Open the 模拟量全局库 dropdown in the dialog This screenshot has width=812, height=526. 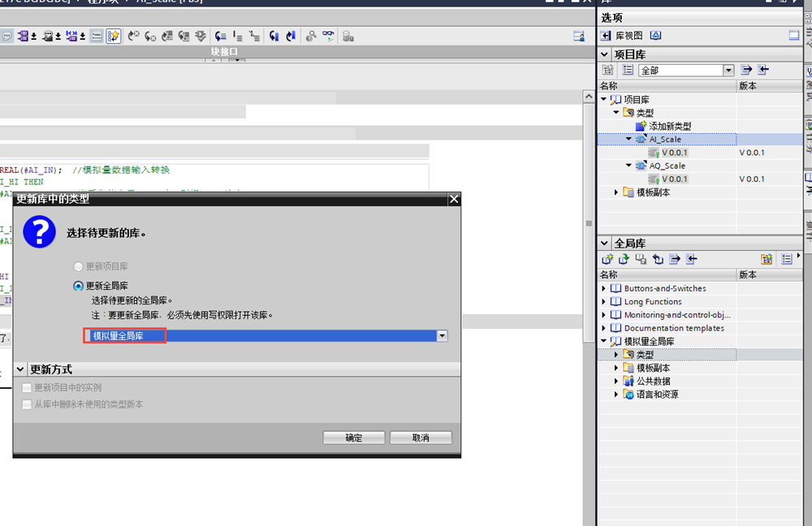tap(442, 335)
